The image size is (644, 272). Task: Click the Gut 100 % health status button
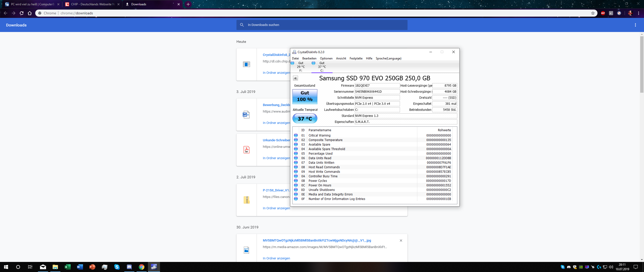[305, 96]
